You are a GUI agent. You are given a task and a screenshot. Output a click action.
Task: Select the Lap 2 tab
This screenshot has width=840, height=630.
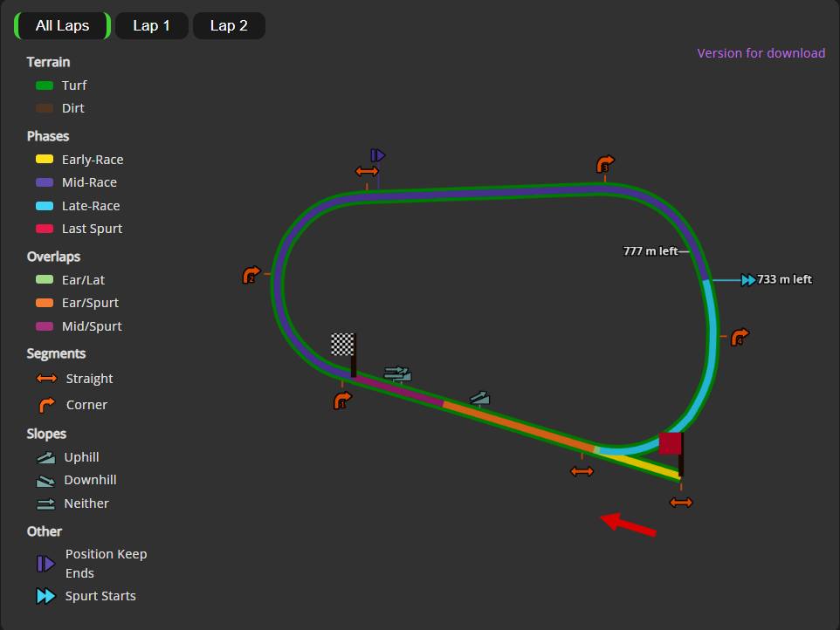(x=229, y=25)
